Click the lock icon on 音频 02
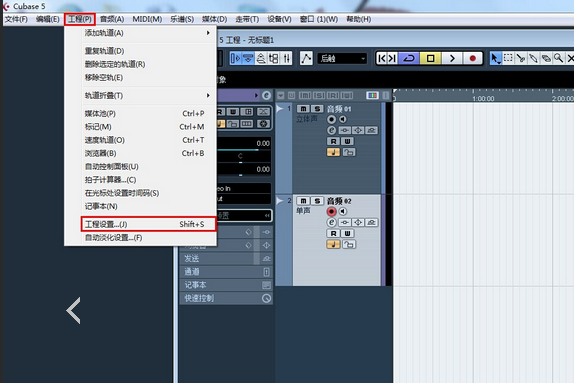Screen dimensions: 574x383 [349, 244]
